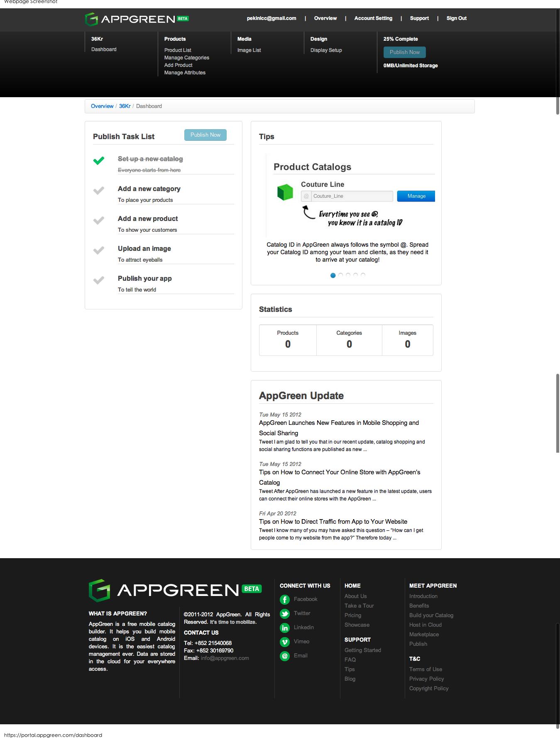Open Terms of Use footer link
This screenshot has width=560, height=738.
[x=426, y=669]
